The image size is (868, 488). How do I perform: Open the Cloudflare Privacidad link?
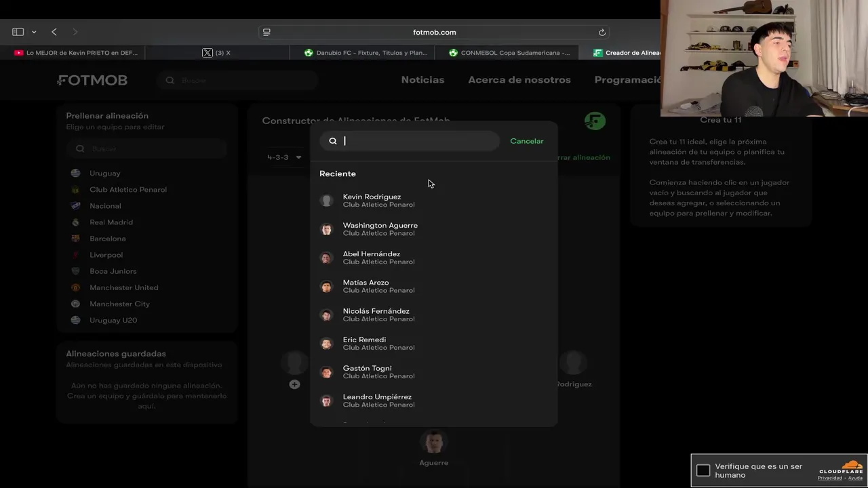[x=829, y=478]
